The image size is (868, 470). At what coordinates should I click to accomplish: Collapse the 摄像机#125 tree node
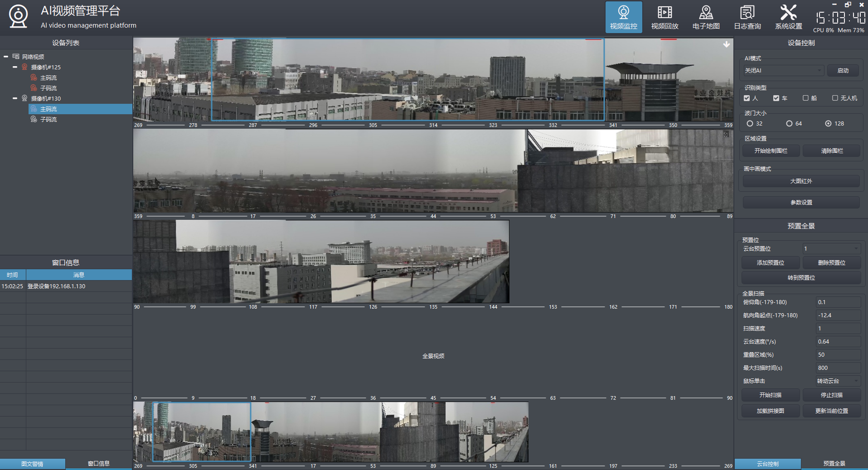click(x=15, y=67)
